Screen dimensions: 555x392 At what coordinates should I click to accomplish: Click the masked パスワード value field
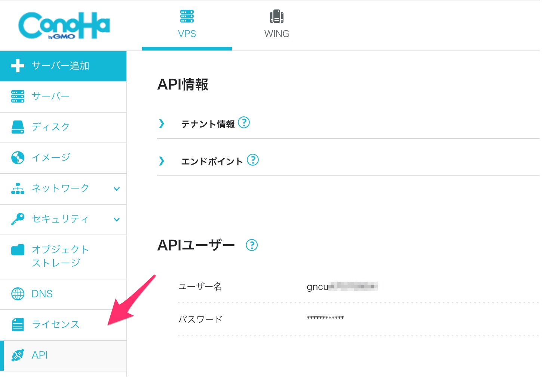tap(325, 318)
